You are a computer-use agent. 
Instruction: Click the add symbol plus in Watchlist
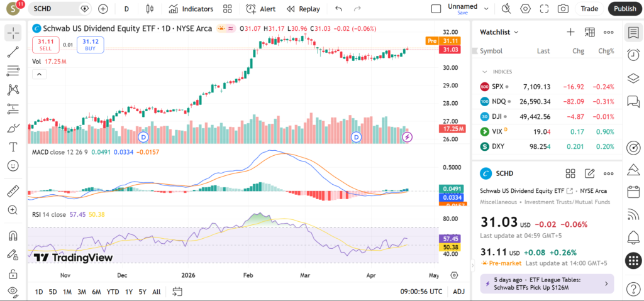tap(570, 32)
